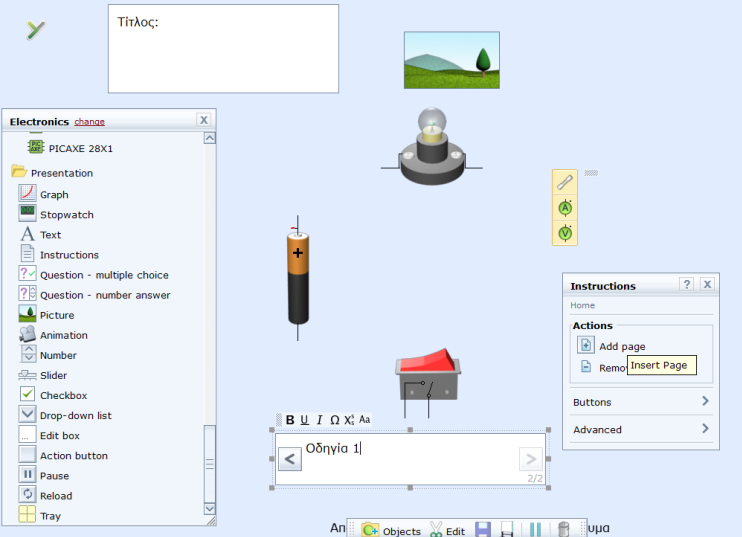Screen dimensions: 742x537
Task: Expand the Buttons section
Action: pyautogui.click(x=641, y=402)
